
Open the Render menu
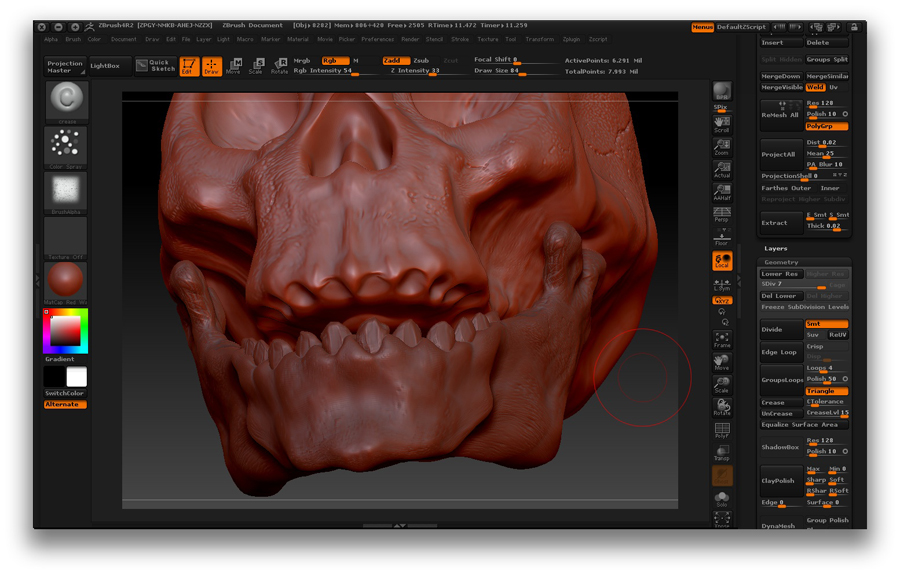click(410, 40)
